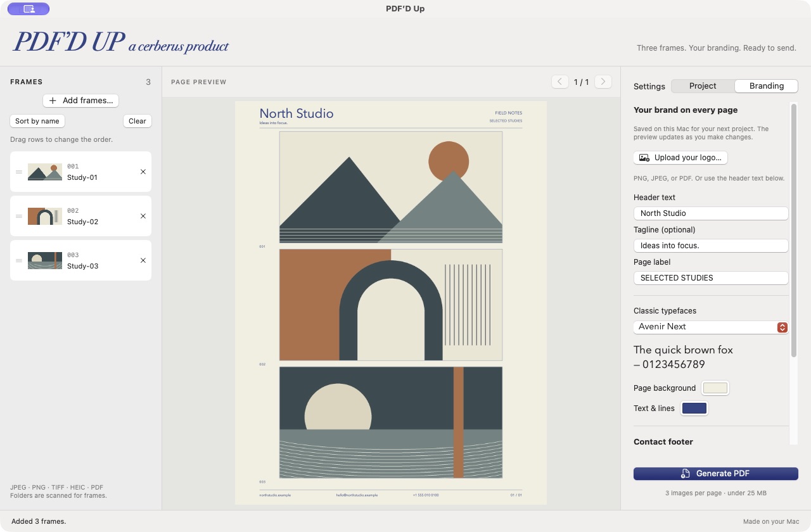The width and height of the screenshot is (811, 532).
Task: Go to the previous page with the left chevron
Action: [x=560, y=82]
